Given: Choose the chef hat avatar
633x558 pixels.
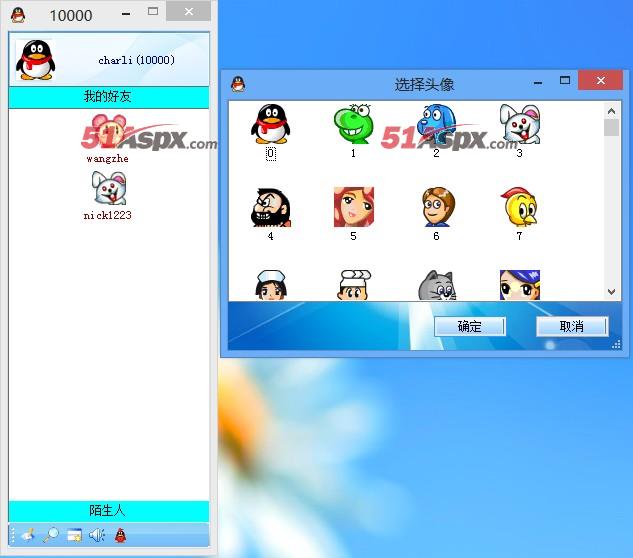Looking at the screenshot, I should pos(354,285).
